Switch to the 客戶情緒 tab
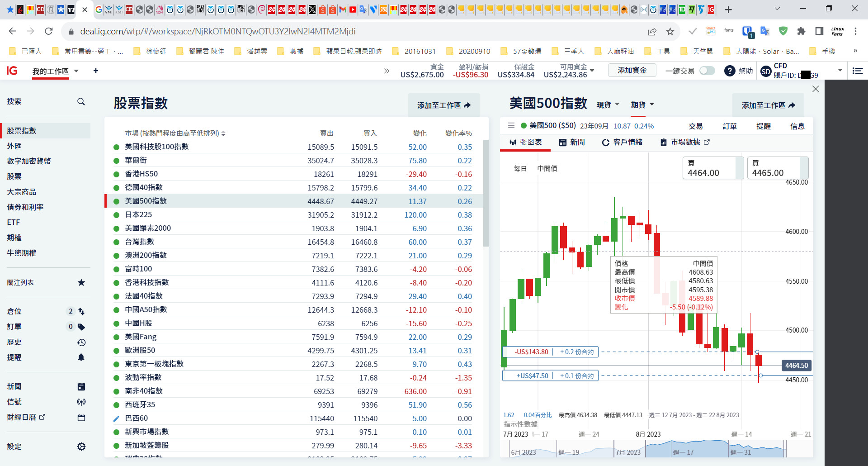Screen dimensions: 868x466 pos(622,143)
